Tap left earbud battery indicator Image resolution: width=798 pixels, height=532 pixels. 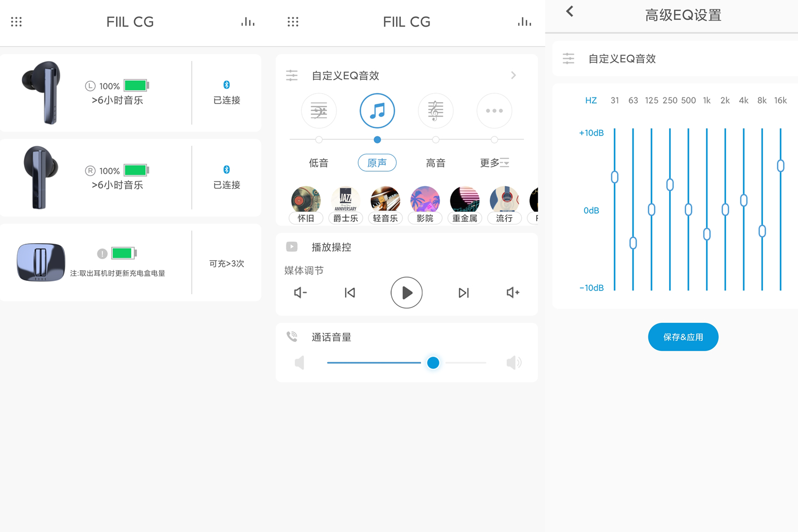coord(136,85)
